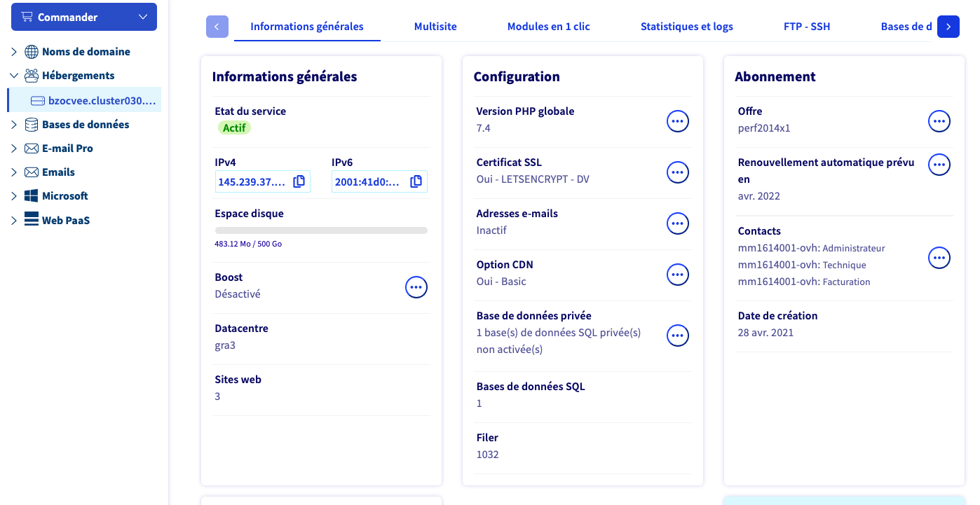Open Adresses e-mails actions menu
980x505 pixels.
678,223
